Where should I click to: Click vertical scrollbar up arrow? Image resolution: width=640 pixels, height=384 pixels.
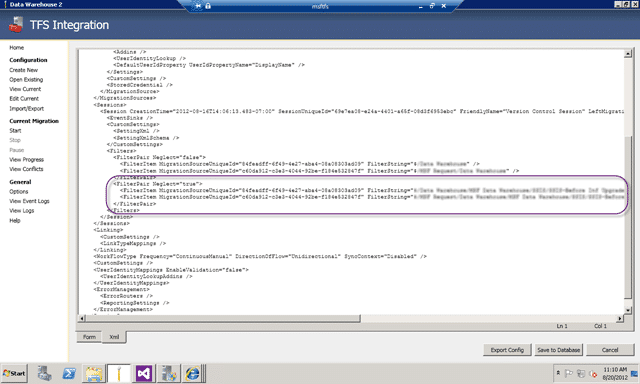pyautogui.click(x=628, y=53)
